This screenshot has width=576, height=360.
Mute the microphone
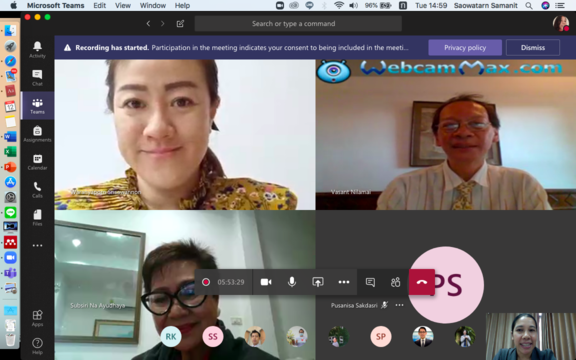click(x=292, y=282)
